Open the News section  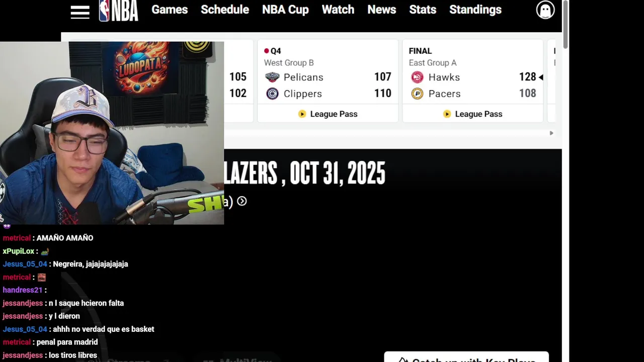tap(382, 10)
